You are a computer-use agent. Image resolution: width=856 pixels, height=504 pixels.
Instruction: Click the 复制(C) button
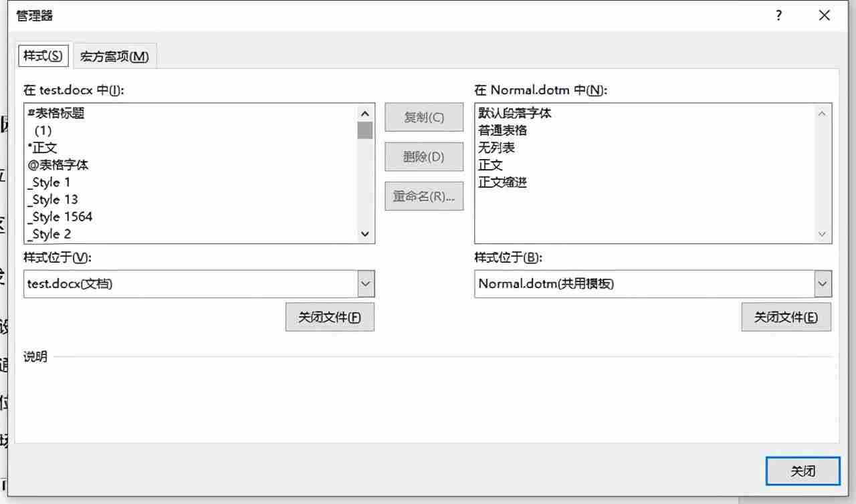pos(423,117)
